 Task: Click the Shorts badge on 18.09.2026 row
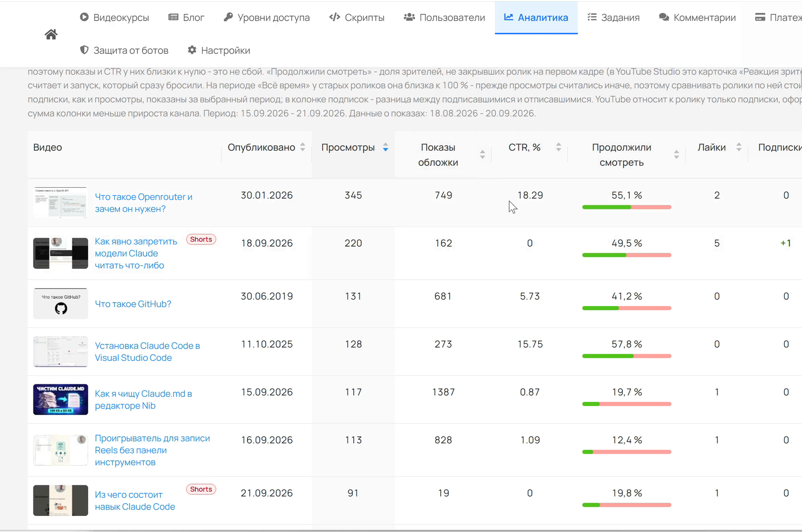201,239
